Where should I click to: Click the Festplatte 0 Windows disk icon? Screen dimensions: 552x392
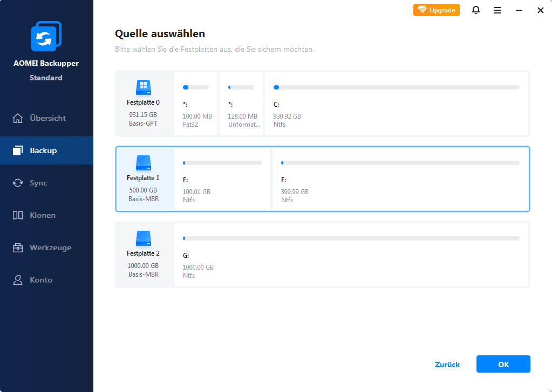(x=143, y=86)
